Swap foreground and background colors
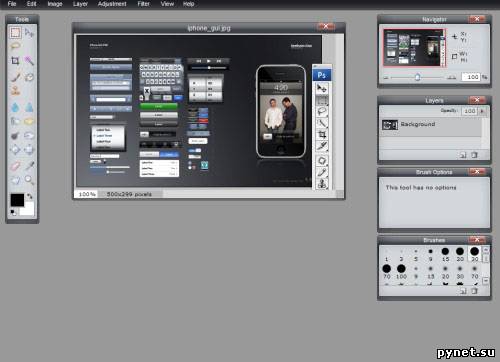This screenshot has width=500, height=362. pyautogui.click(x=30, y=196)
